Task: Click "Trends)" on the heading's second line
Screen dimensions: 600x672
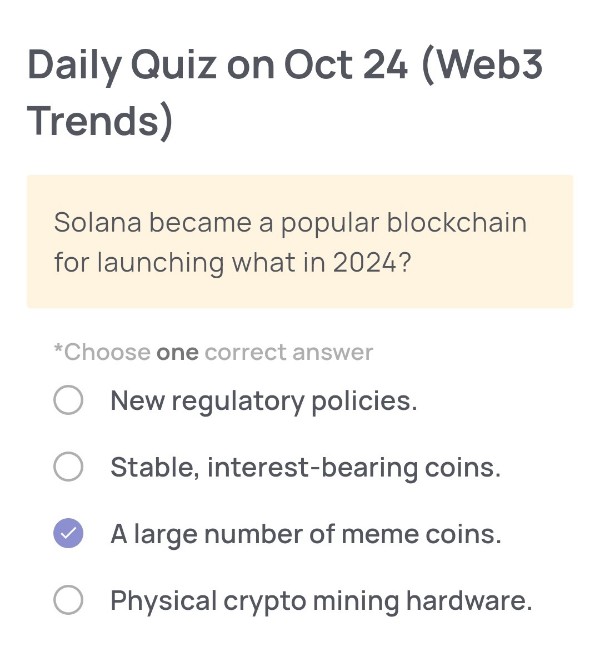Action: (x=100, y=120)
